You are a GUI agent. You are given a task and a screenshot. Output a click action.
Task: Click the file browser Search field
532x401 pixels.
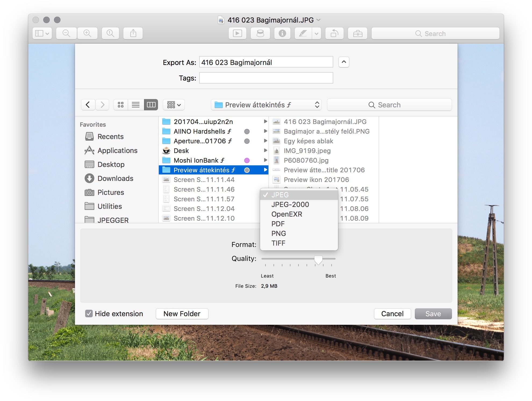(x=389, y=105)
